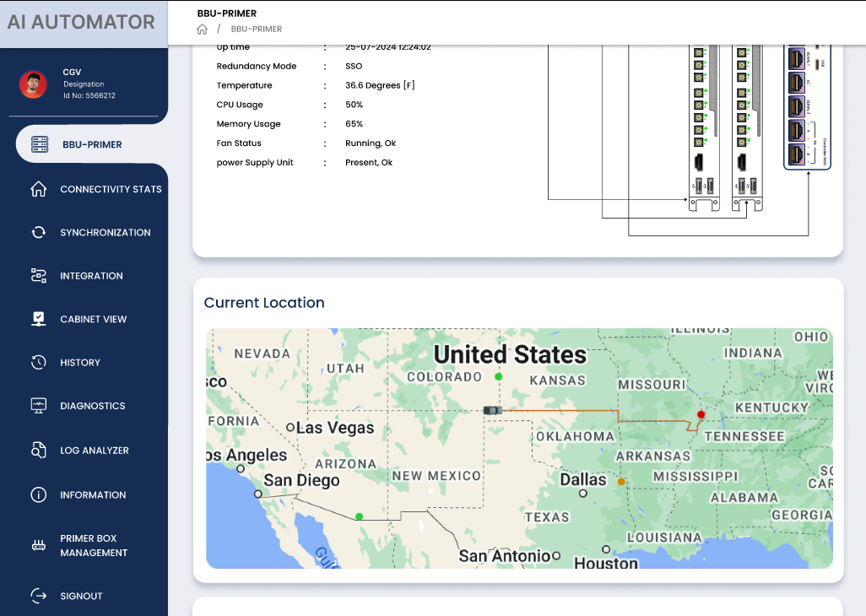Click the BBU-PRIMER server icon in sidebar
The height and width of the screenshot is (616, 866).
(40, 144)
